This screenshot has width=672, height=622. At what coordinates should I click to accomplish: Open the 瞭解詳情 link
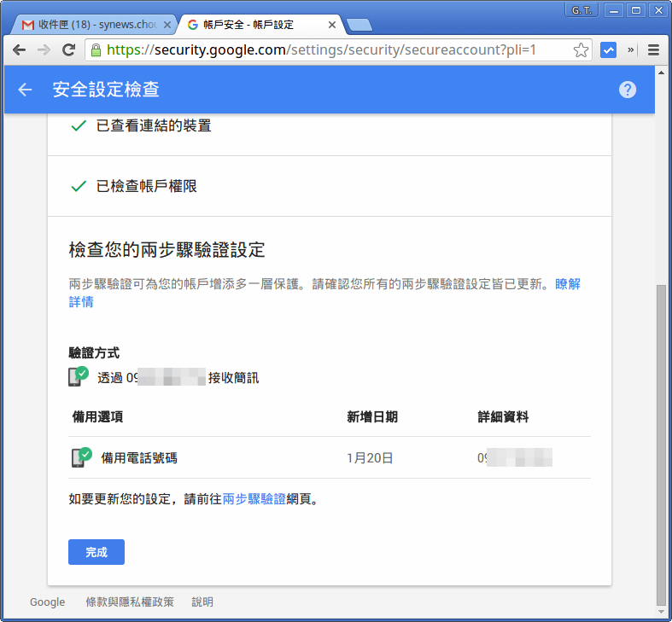click(568, 284)
